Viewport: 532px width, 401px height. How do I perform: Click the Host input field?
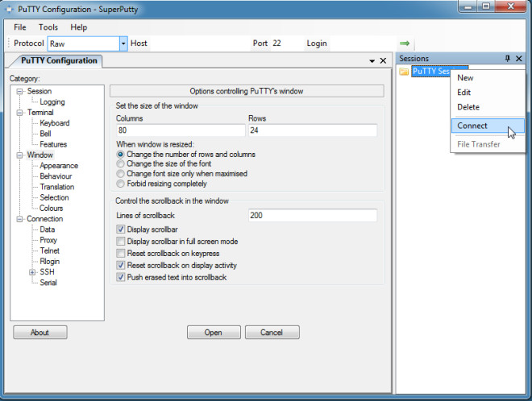pyautogui.click(x=200, y=43)
